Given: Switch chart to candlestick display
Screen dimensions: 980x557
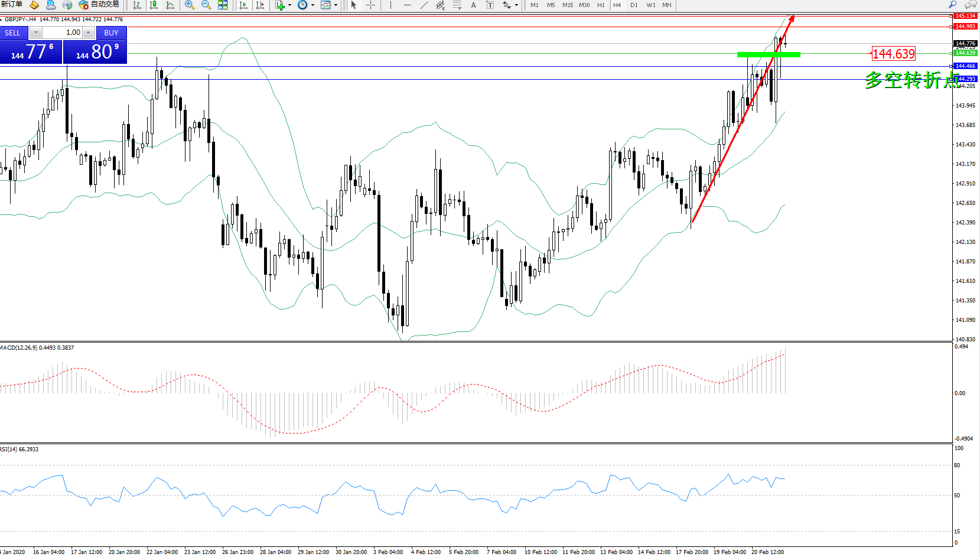Looking at the screenshot, I should coord(154,5).
